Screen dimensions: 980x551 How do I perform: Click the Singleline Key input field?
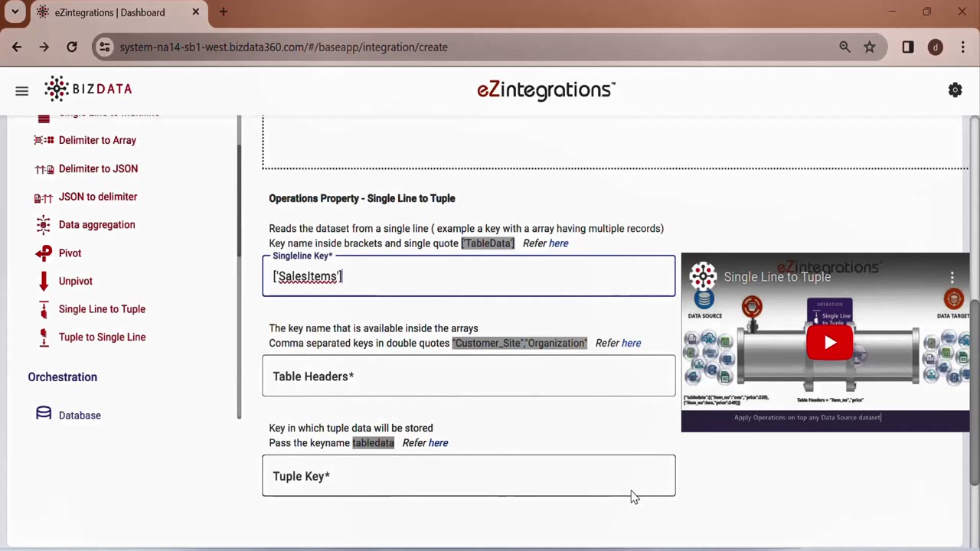point(469,276)
